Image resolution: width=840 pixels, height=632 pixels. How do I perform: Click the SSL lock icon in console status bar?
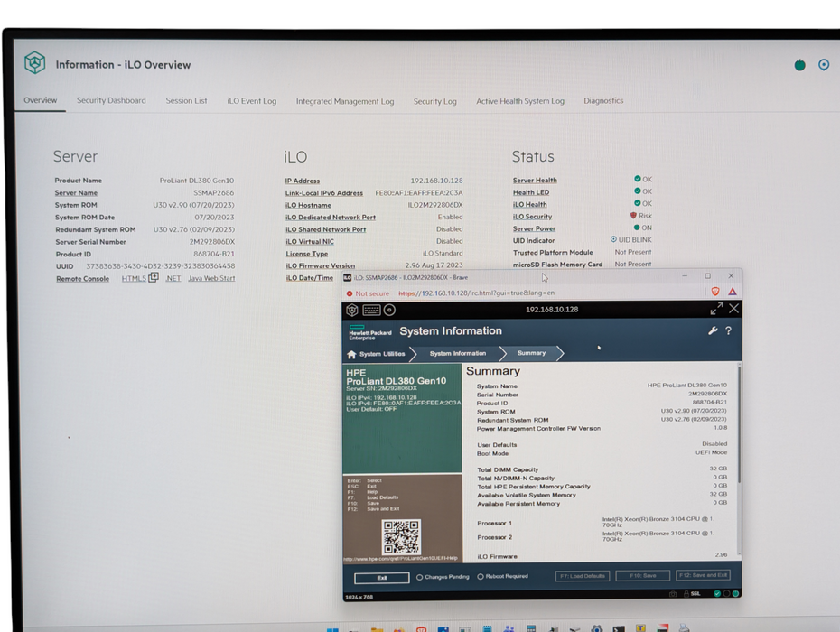[686, 593]
